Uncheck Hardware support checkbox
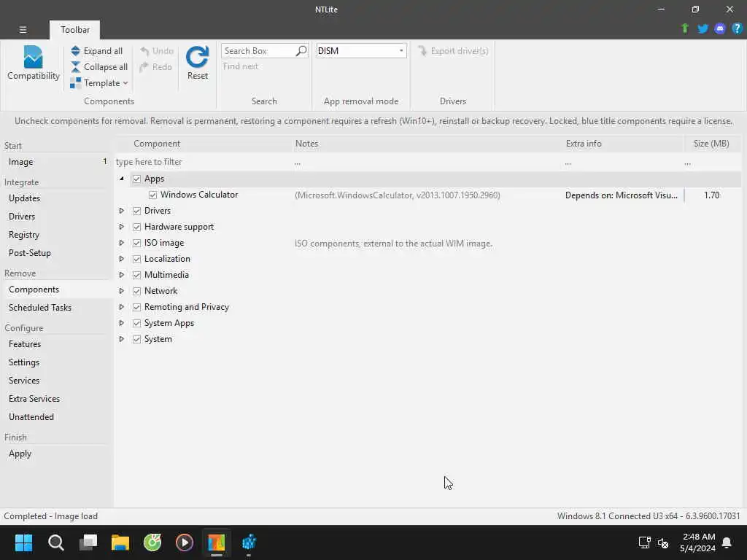The width and height of the screenshot is (747, 560). coord(136,227)
